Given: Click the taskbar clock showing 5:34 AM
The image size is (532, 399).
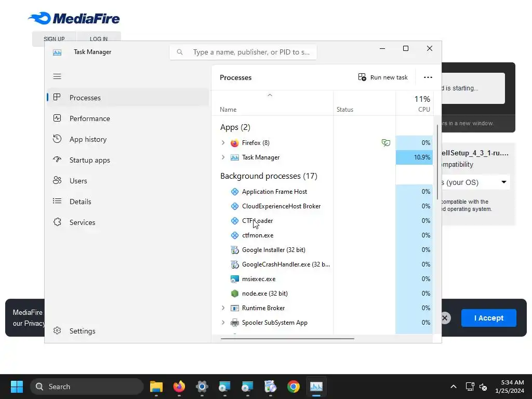Looking at the screenshot, I should [x=509, y=387].
